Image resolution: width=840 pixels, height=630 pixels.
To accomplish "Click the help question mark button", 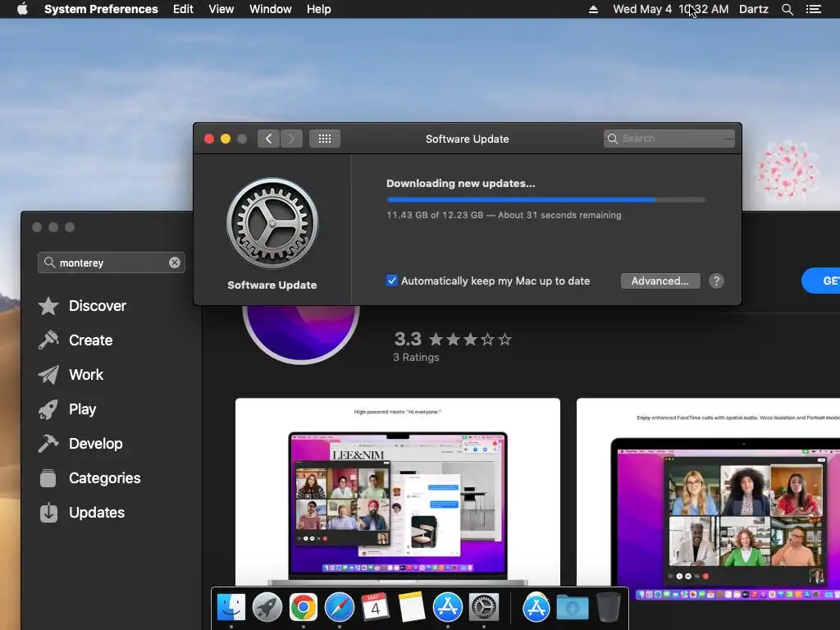I will pos(716,281).
